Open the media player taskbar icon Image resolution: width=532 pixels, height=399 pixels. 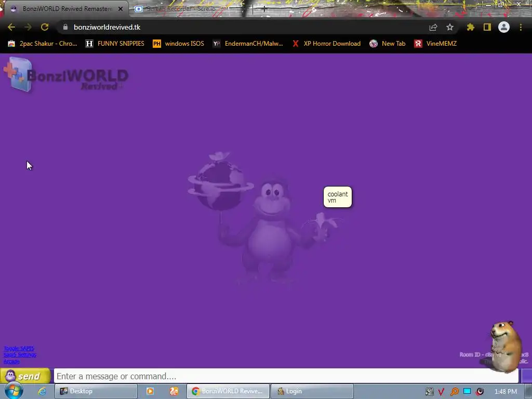(150, 391)
